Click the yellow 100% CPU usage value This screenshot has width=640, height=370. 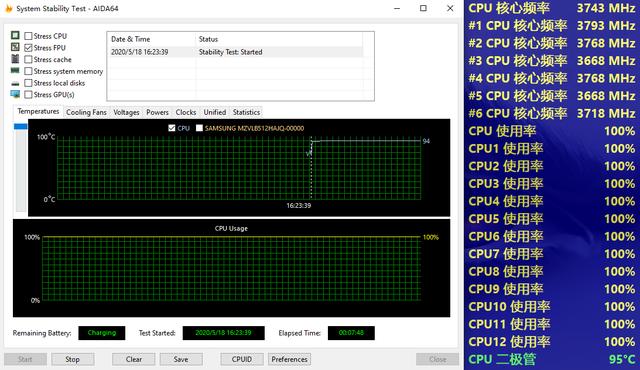[431, 237]
